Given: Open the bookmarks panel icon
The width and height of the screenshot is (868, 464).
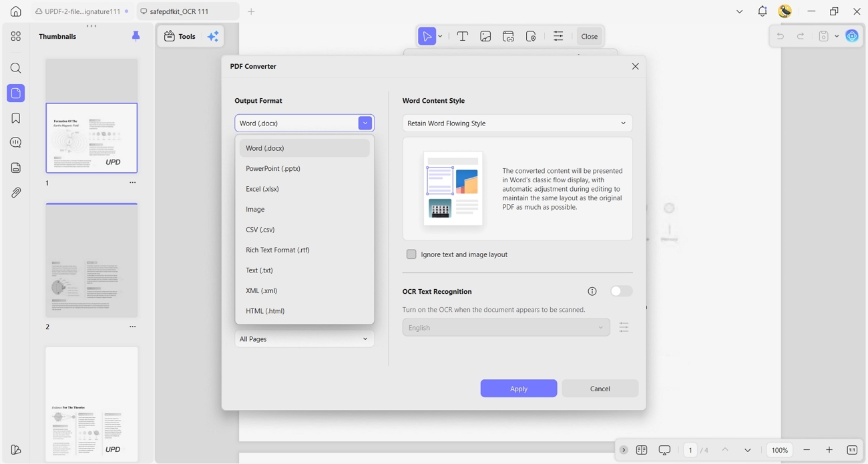Looking at the screenshot, I should tap(16, 118).
